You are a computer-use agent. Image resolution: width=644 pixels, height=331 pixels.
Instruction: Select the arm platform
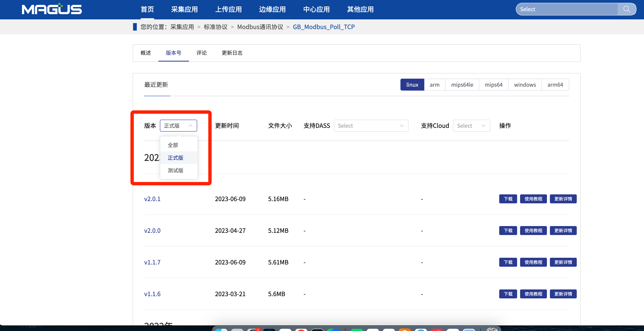click(x=435, y=85)
